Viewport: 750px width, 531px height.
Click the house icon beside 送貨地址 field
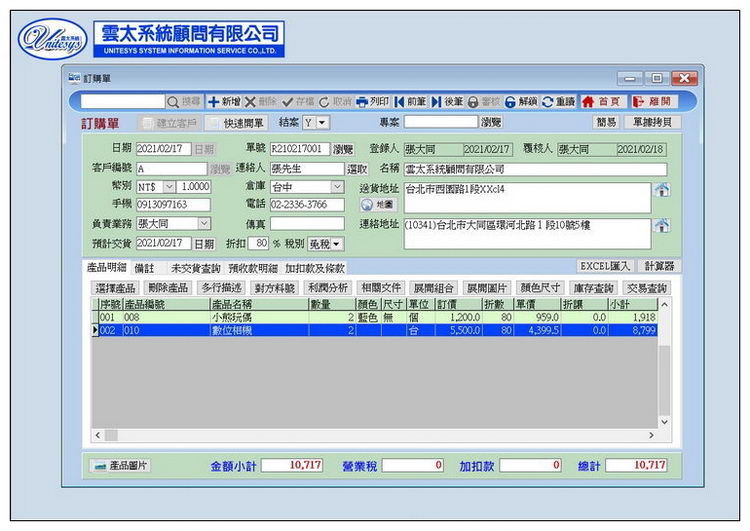(x=661, y=189)
